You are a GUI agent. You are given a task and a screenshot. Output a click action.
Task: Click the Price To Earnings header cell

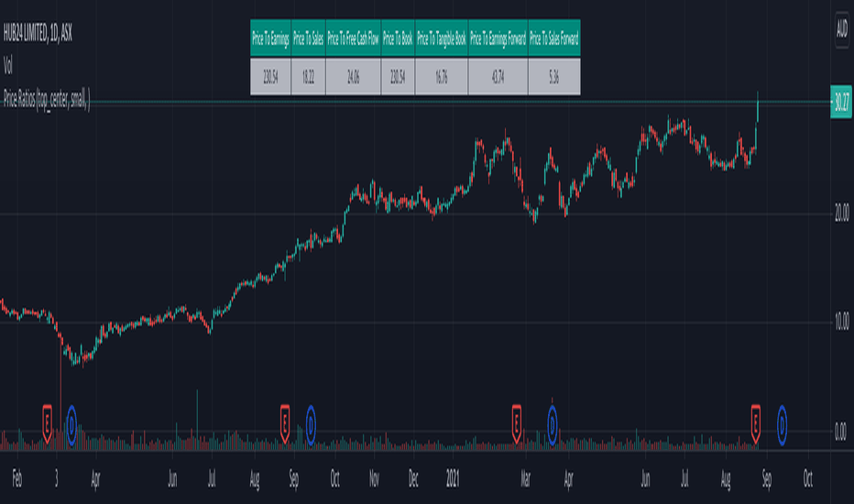[x=270, y=38]
